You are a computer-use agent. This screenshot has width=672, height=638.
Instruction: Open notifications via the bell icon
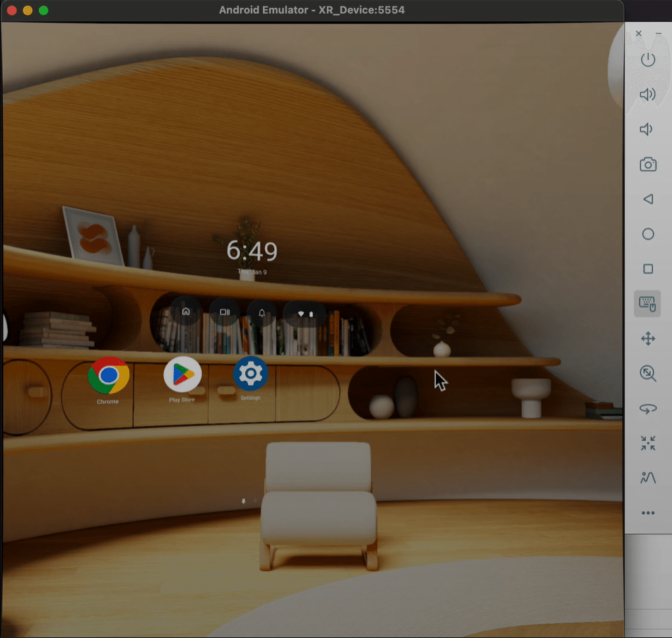(x=261, y=313)
